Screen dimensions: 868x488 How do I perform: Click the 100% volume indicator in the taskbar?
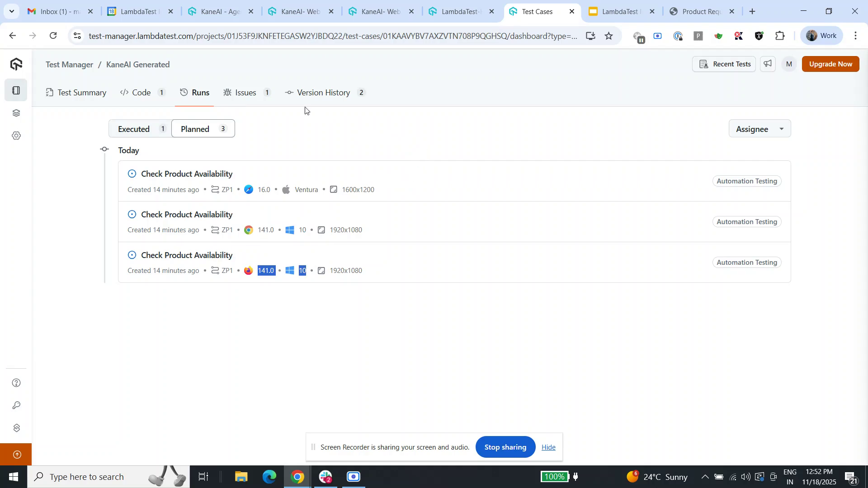555,476
